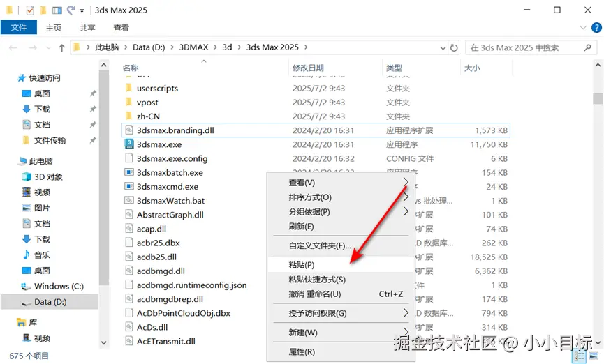The width and height of the screenshot is (604, 364).
Task: Click the up-one-level arrow icon
Action: pyautogui.click(x=61, y=47)
